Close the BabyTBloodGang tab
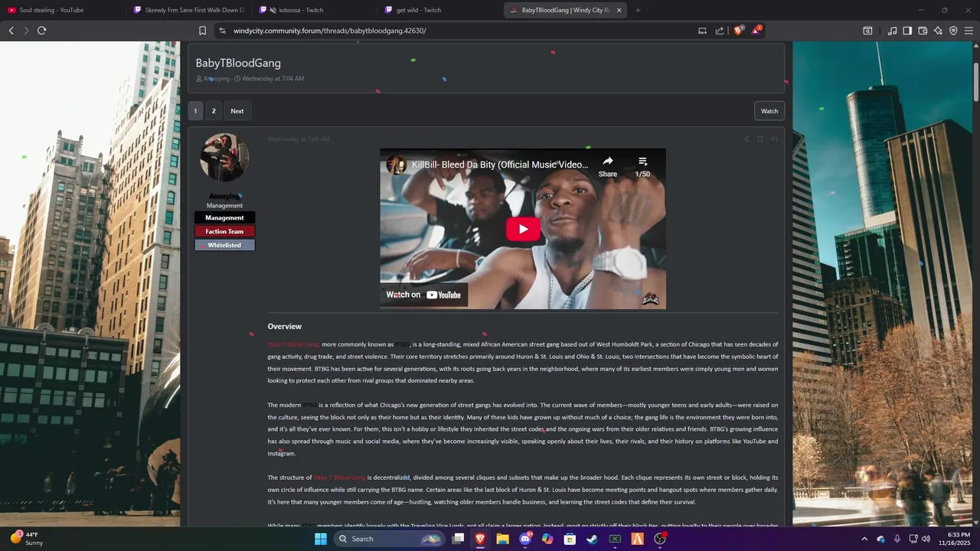The width and height of the screenshot is (980, 551). (x=619, y=10)
